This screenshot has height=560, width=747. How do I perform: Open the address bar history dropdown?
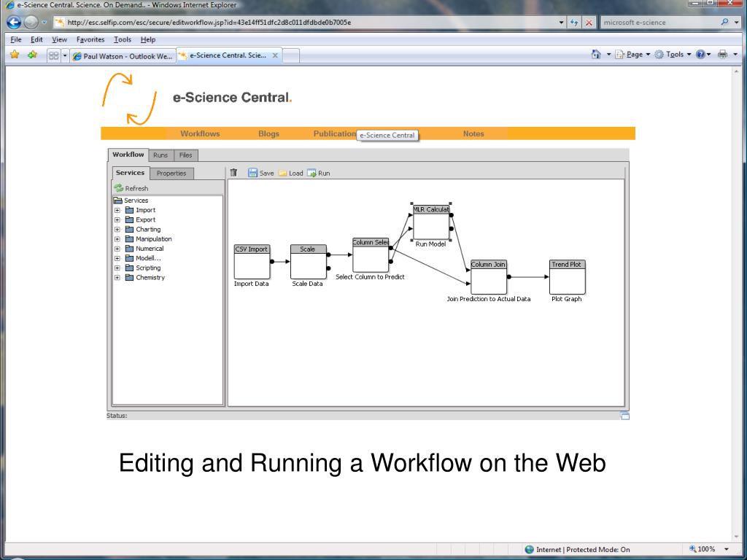(561, 23)
